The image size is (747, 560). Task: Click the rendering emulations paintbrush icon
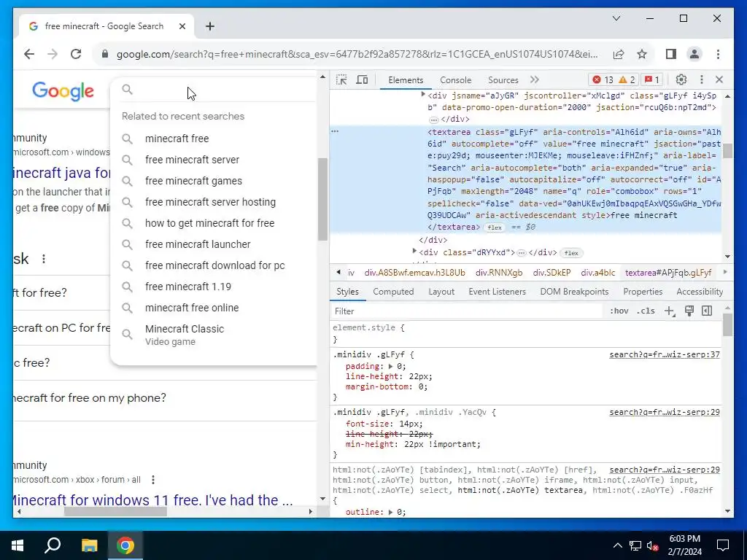click(x=689, y=311)
